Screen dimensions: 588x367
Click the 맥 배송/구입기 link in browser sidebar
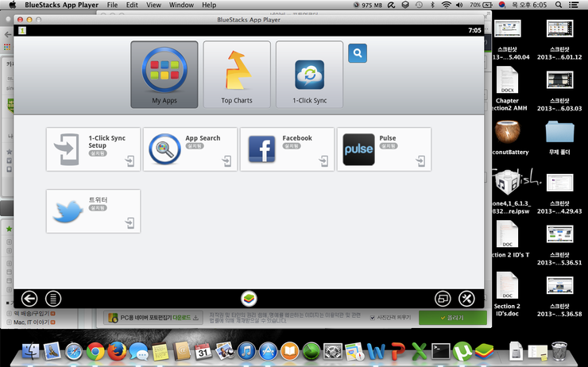pyautogui.click(x=32, y=314)
